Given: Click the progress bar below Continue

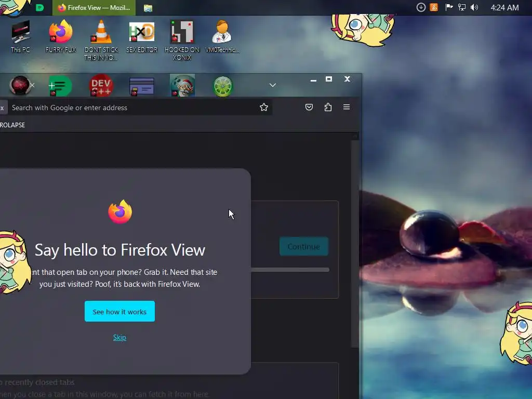Looking at the screenshot, I should [290, 270].
